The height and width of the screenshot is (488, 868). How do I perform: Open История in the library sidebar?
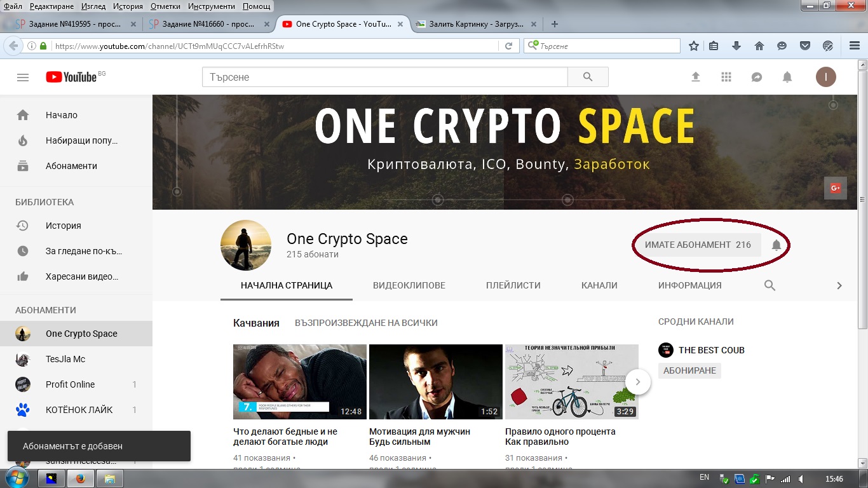(76, 226)
